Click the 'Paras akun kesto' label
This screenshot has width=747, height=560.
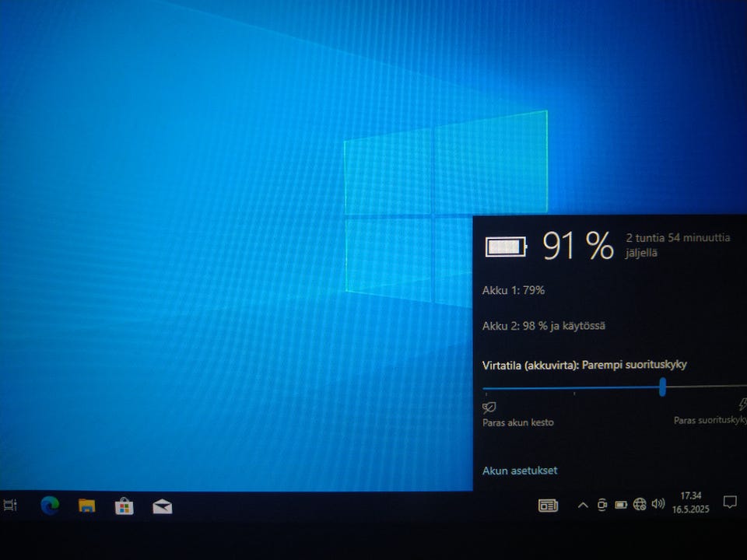(518, 422)
